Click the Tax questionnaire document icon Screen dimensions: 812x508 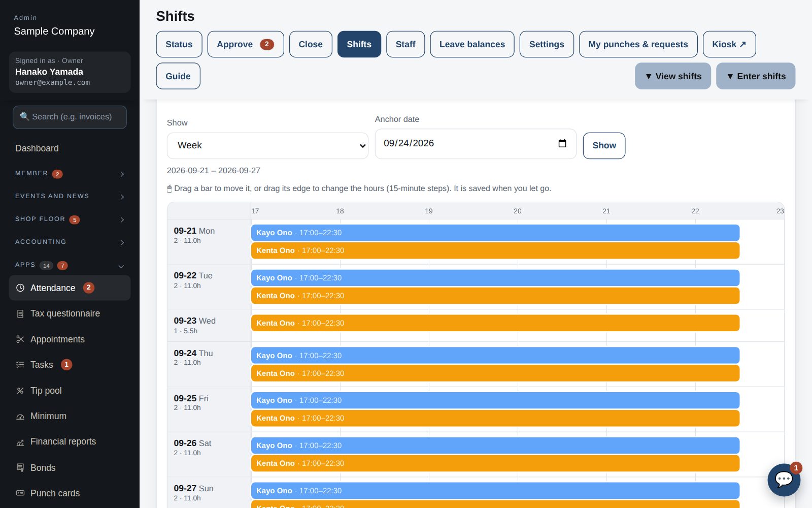click(x=20, y=314)
